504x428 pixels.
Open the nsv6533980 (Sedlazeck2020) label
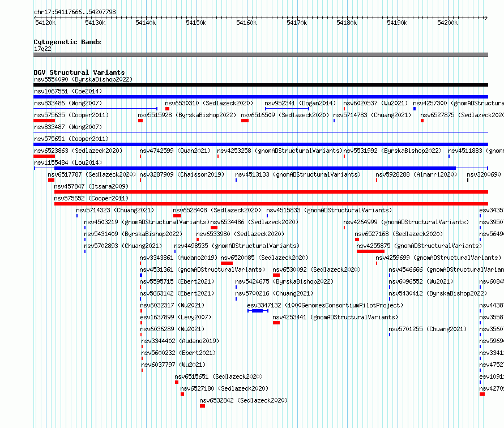241,234
